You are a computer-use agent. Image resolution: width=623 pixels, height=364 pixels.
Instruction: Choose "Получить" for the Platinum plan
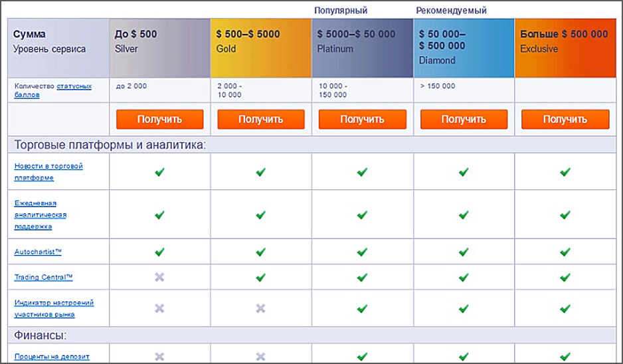tap(362, 120)
